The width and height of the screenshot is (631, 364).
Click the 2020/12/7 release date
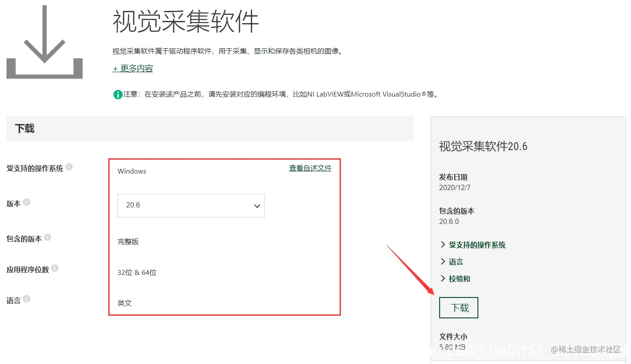click(455, 188)
